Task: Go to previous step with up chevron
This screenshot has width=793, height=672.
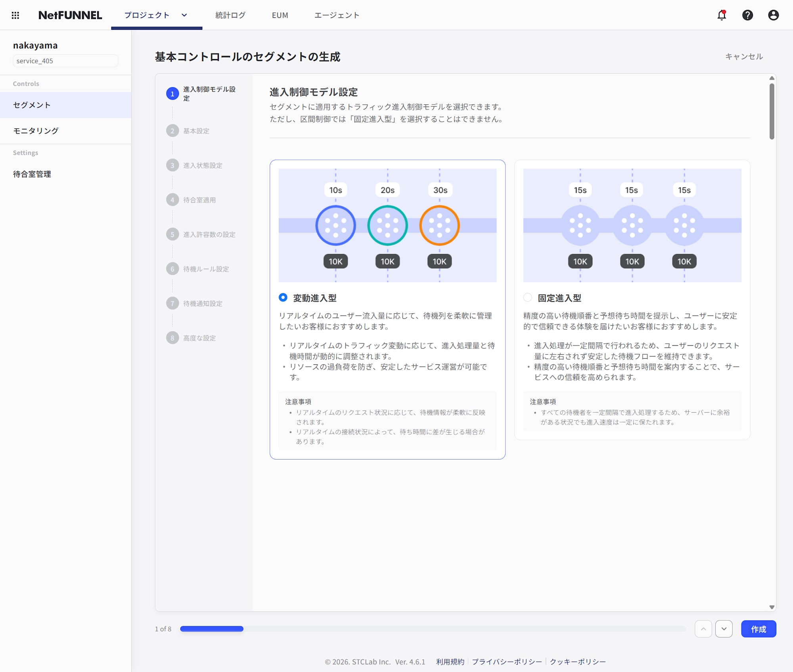Action: click(703, 629)
